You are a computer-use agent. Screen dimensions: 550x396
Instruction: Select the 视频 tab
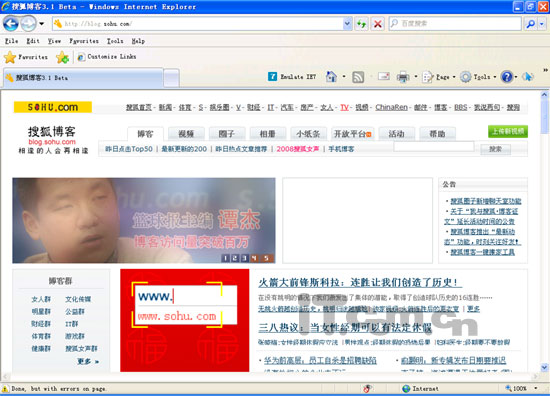click(x=186, y=134)
